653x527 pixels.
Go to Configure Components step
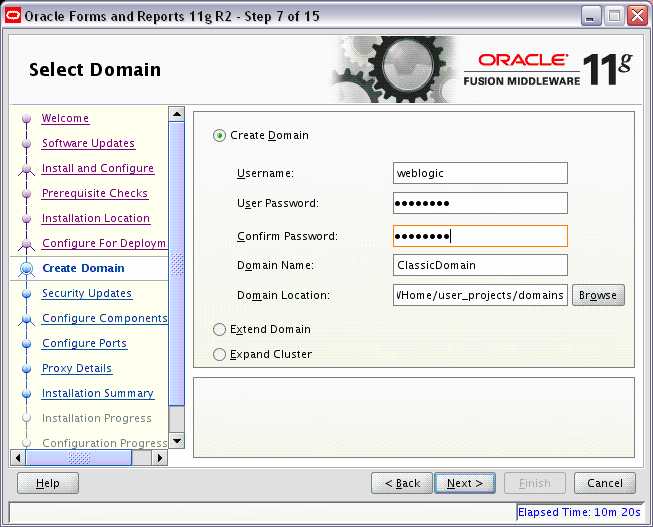click(105, 318)
